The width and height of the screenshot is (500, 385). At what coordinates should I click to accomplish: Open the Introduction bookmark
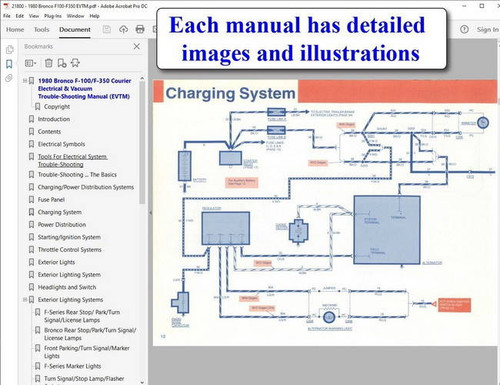[54, 119]
